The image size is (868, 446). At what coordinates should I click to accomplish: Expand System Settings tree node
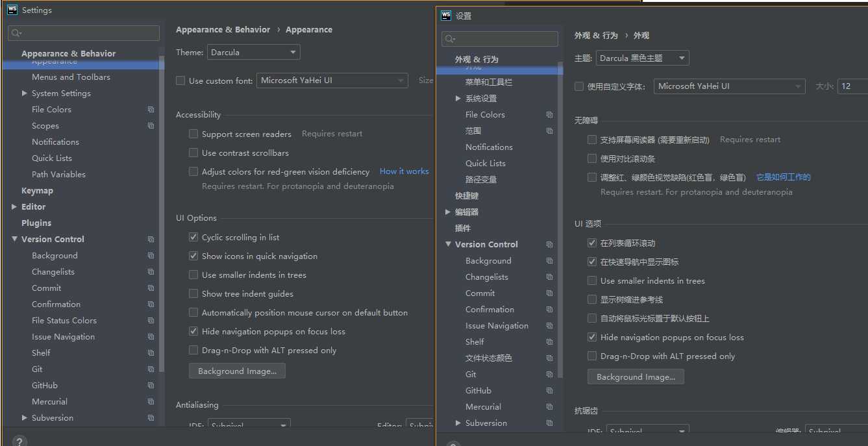click(x=25, y=93)
